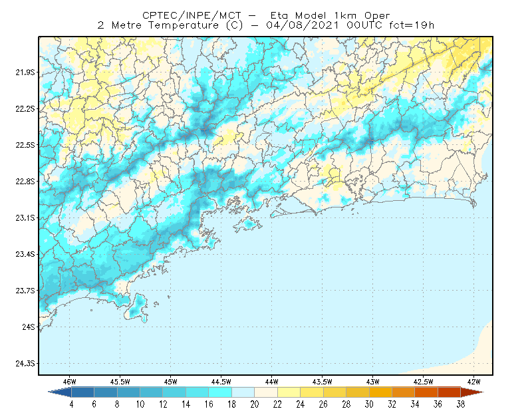The image size is (532, 411).
Task: Click the colorbar value label 12
Action: tap(163, 404)
